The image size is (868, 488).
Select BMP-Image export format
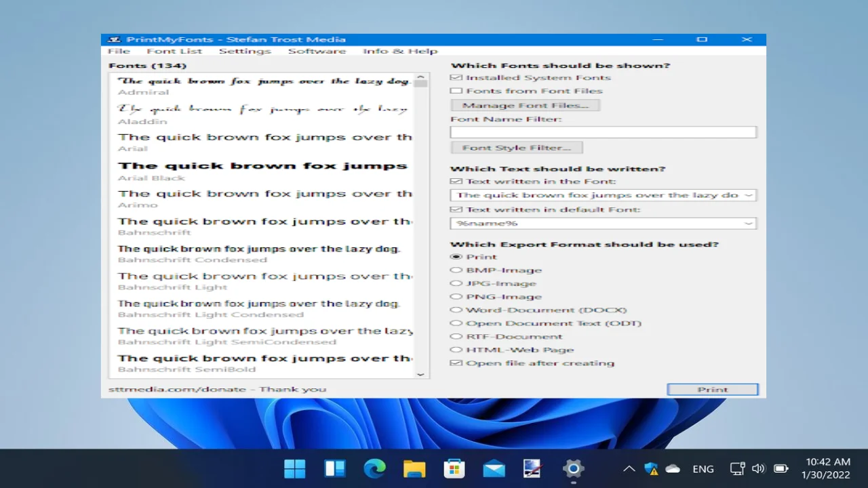click(456, 270)
